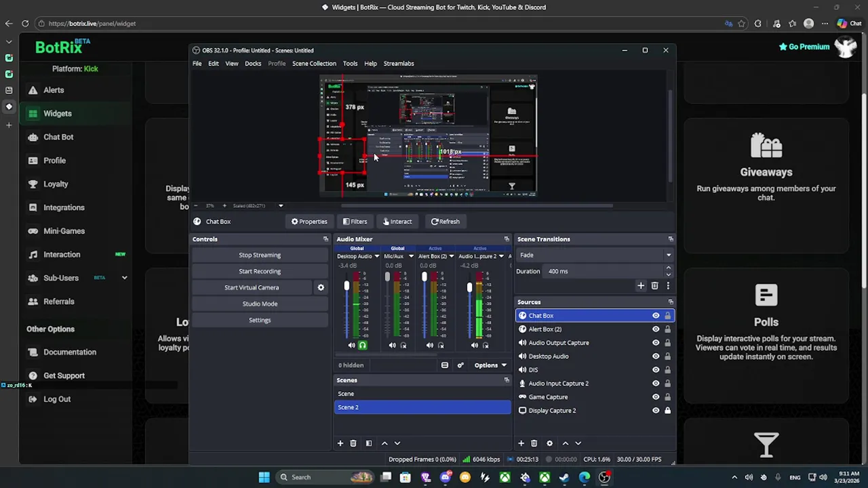This screenshot has height=488, width=868.
Task: Open transition properties three-dot menu
Action: pyautogui.click(x=668, y=286)
